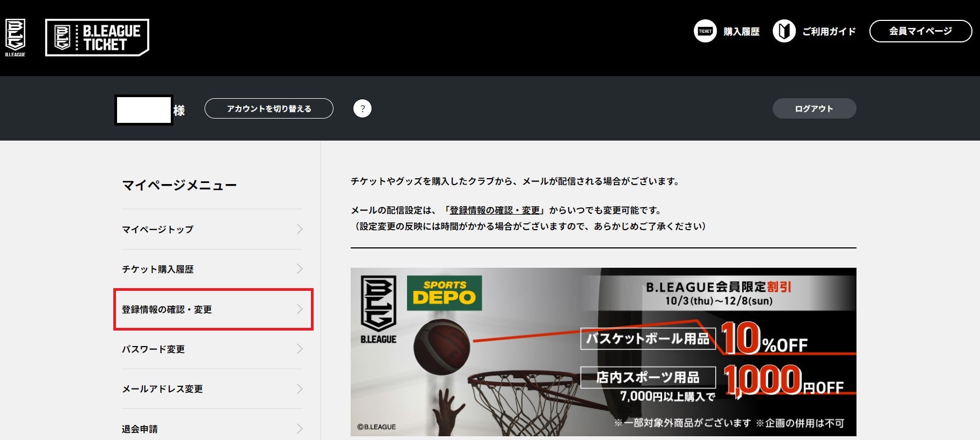Click chevron arrow next to チケット購入履歴
This screenshot has height=440, width=980.
tap(300, 269)
